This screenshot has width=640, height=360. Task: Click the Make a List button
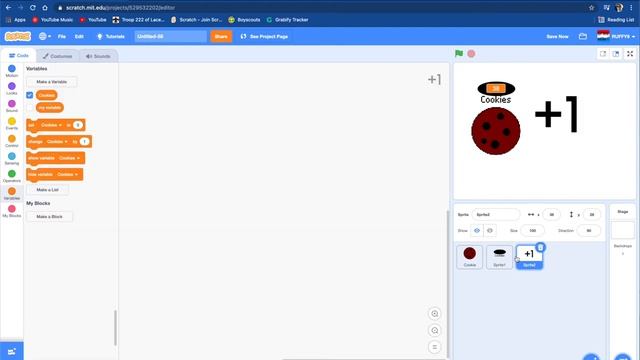coord(47,190)
